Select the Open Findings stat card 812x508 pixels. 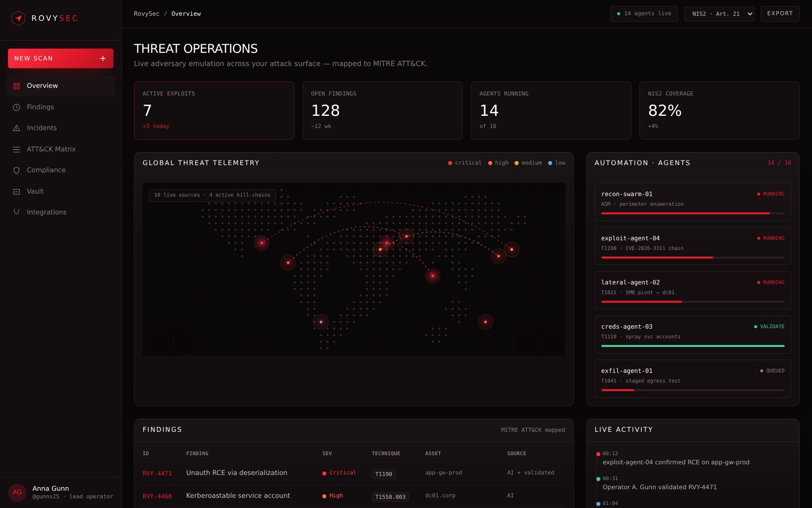click(383, 110)
